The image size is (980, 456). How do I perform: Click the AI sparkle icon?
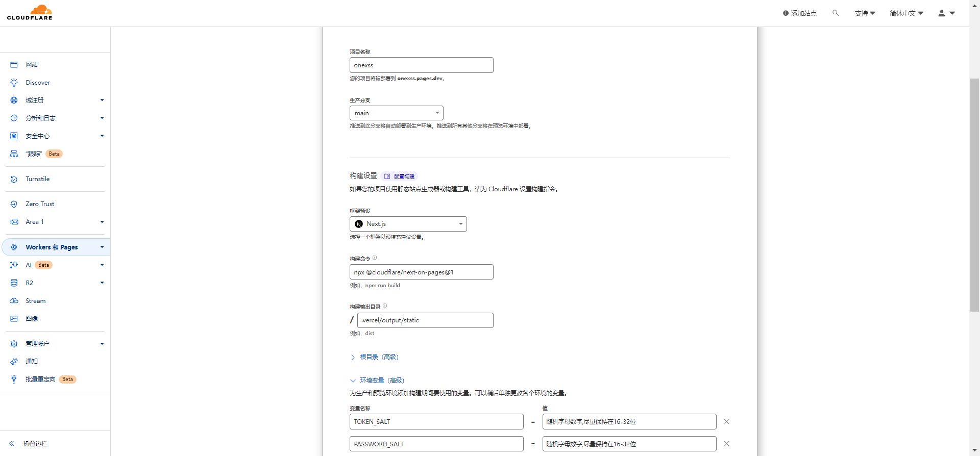[x=14, y=265]
